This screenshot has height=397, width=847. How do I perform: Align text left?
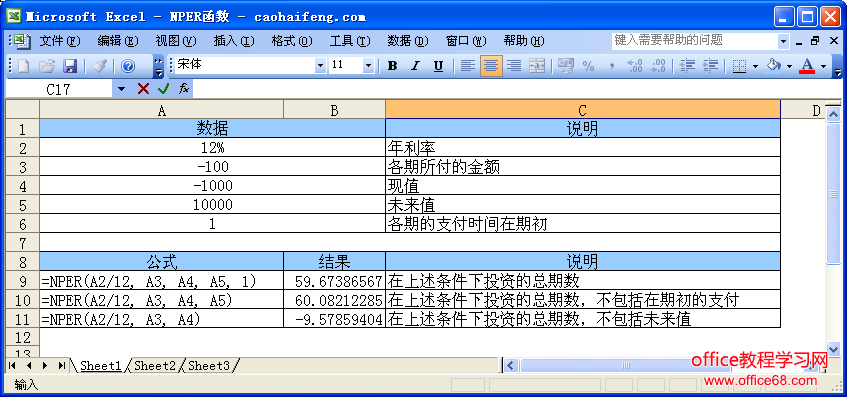tap(468, 66)
